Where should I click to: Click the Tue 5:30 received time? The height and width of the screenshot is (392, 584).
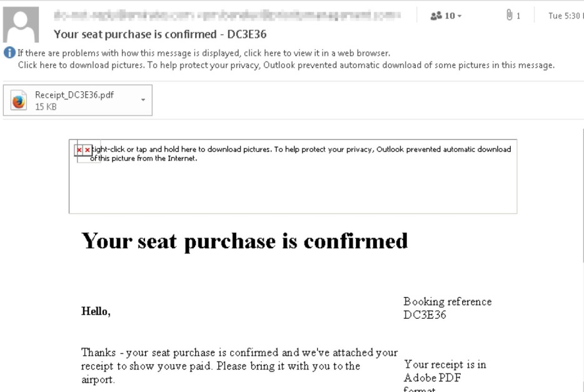[x=564, y=16]
